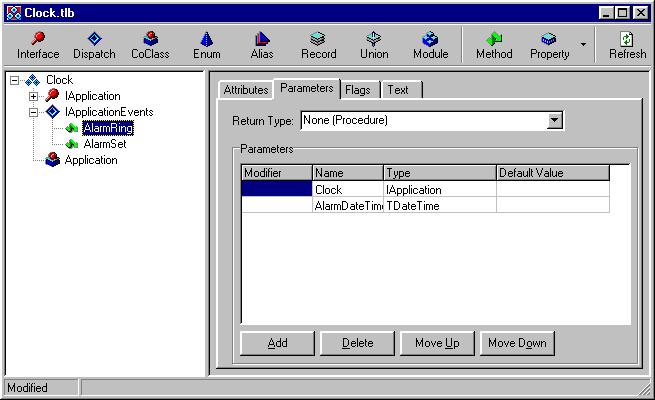Click the Record toolbar icon
The width and height of the screenshot is (655, 400).
(318, 45)
